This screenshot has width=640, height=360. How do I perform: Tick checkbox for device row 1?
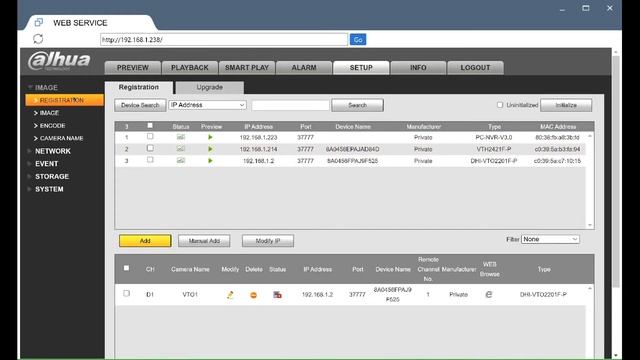[x=150, y=136]
